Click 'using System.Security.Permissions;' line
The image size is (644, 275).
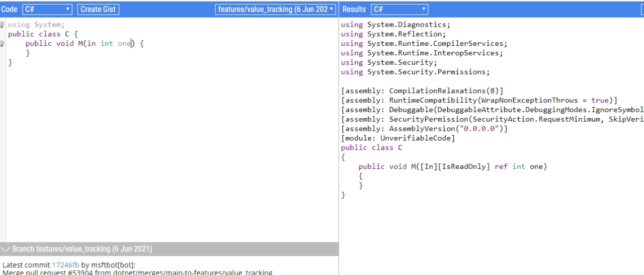(415, 72)
